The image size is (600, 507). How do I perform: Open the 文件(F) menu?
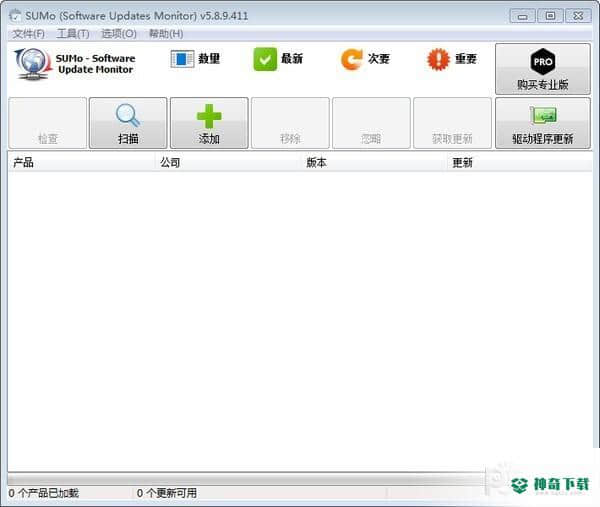click(x=28, y=34)
